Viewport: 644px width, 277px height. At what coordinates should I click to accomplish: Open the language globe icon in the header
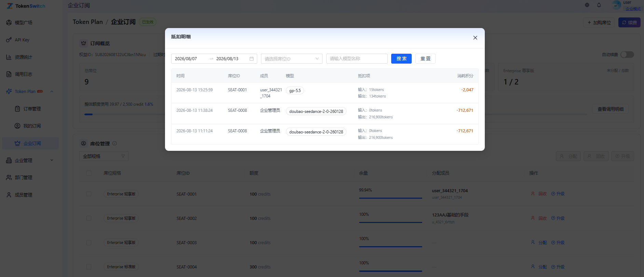(x=587, y=5)
